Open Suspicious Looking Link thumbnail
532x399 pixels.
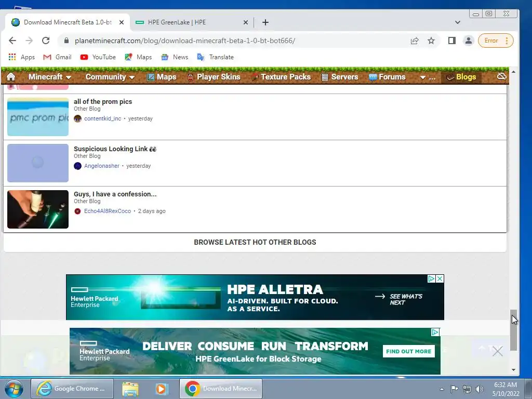pyautogui.click(x=37, y=163)
